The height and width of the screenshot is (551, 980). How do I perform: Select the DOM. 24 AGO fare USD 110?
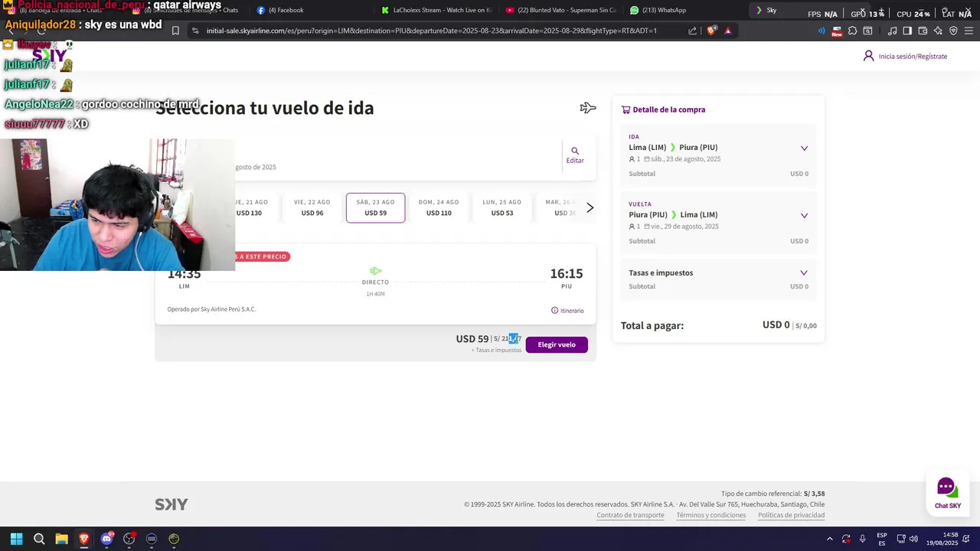tap(439, 207)
